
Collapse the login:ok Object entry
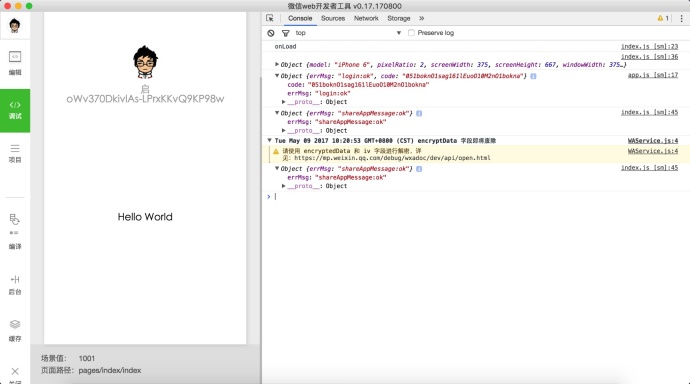(277, 76)
